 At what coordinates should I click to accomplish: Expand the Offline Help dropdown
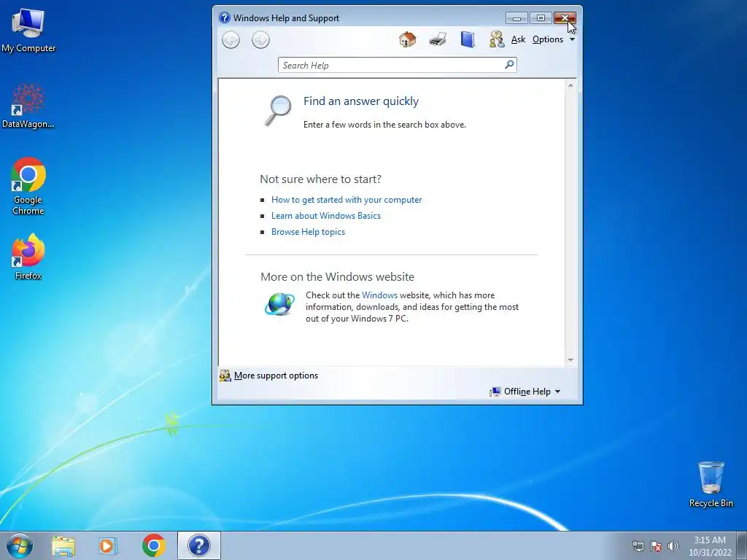pos(525,392)
